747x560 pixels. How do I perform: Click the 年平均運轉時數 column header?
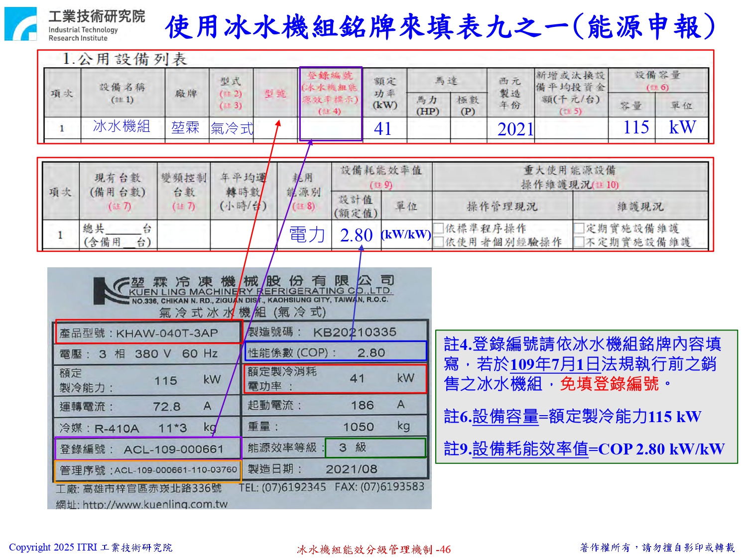(x=244, y=191)
